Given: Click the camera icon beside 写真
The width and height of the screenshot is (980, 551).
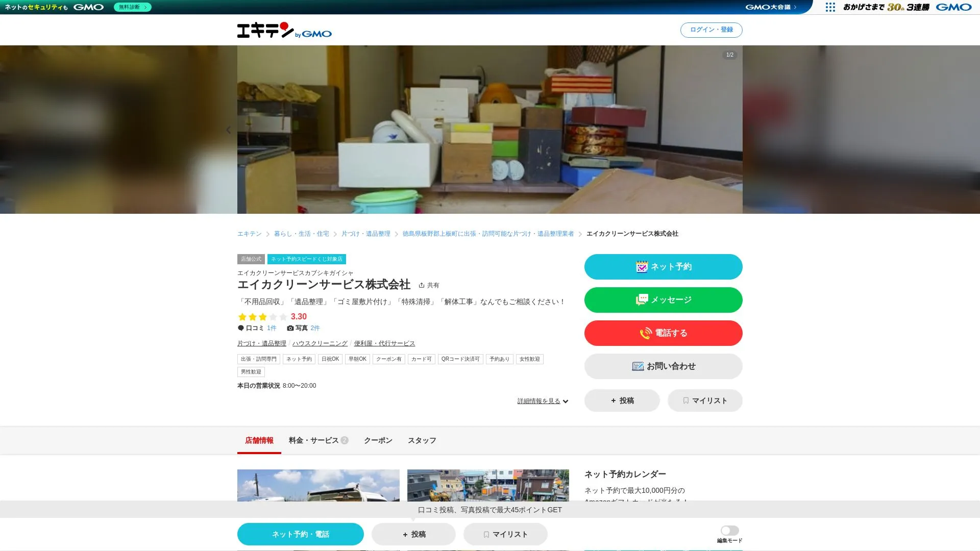Looking at the screenshot, I should pos(290,328).
